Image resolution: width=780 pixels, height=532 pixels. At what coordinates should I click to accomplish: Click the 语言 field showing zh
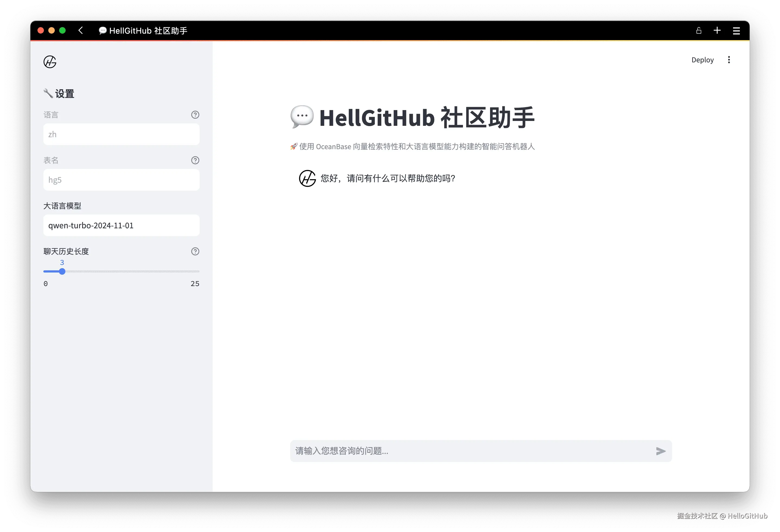coord(121,134)
